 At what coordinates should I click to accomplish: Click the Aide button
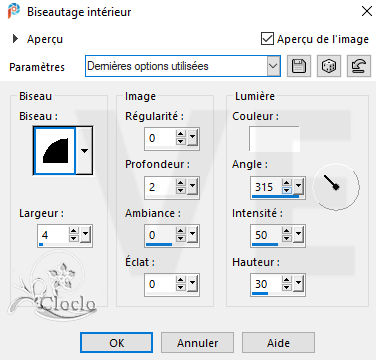(278, 343)
